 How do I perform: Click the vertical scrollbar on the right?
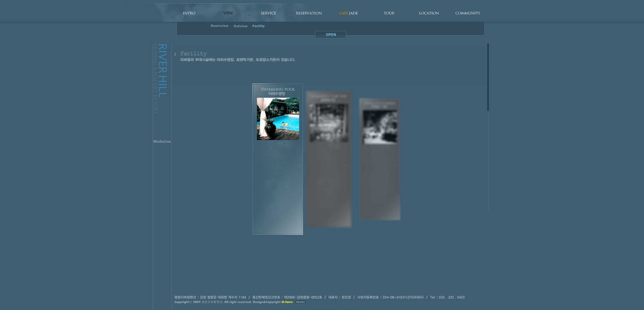pyautogui.click(x=488, y=77)
